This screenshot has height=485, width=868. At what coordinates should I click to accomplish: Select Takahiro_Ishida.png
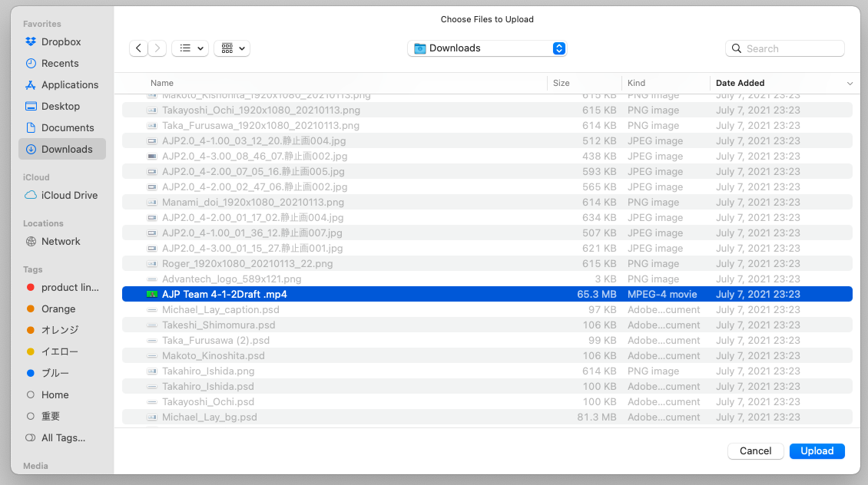(x=487, y=371)
